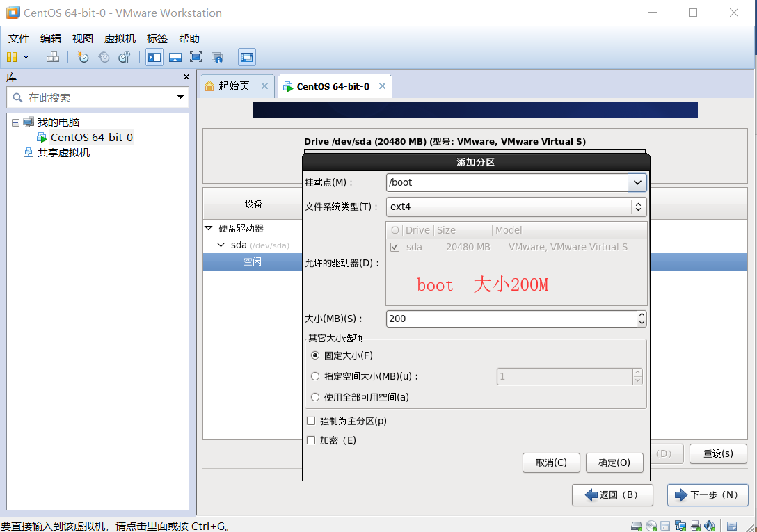Screen dimensions: 757x532
Task: Select the 固定大小(F) radio button
Action: click(x=315, y=356)
